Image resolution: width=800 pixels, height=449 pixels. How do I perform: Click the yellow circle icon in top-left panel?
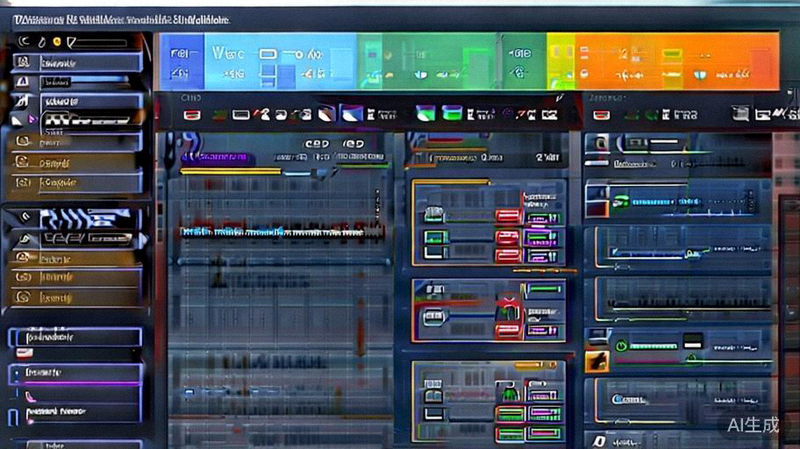point(57,42)
